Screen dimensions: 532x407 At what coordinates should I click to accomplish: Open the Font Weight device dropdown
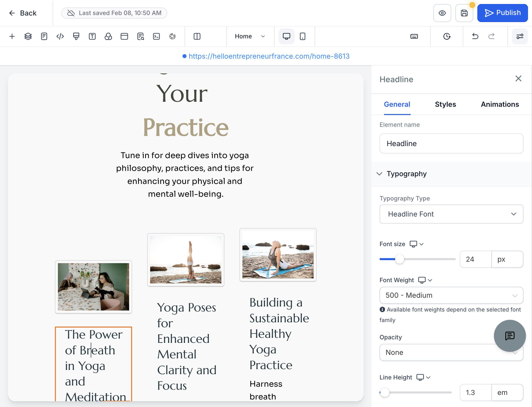[425, 280]
